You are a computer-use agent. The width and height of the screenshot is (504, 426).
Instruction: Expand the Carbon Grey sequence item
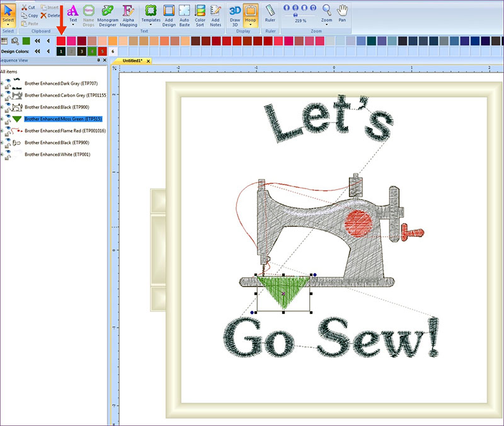click(x=2, y=95)
